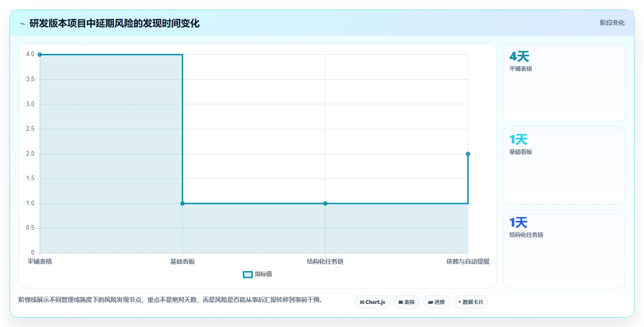The image size is (644, 327).
Task: Click the description text starting with 阶梯线展示
Action: click(x=172, y=300)
